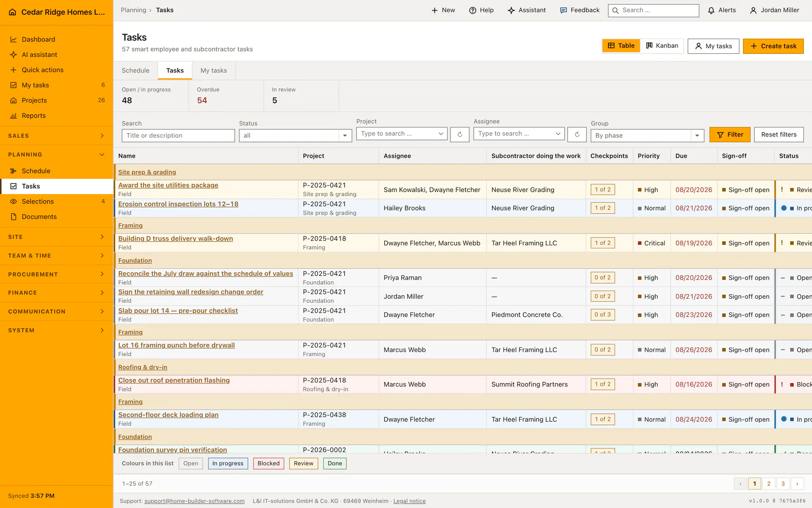Click the Alerts bell icon
Viewport: 812px width, 508px height.
tap(712, 10)
